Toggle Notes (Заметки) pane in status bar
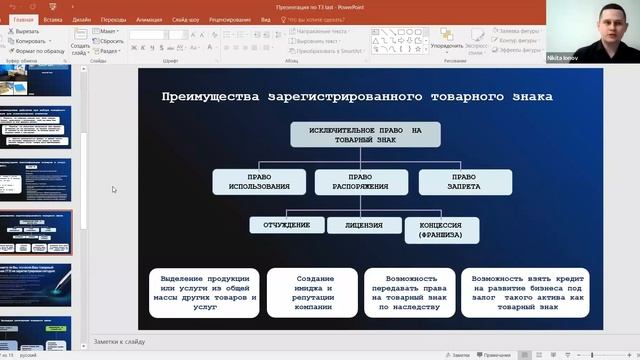 [458, 355]
